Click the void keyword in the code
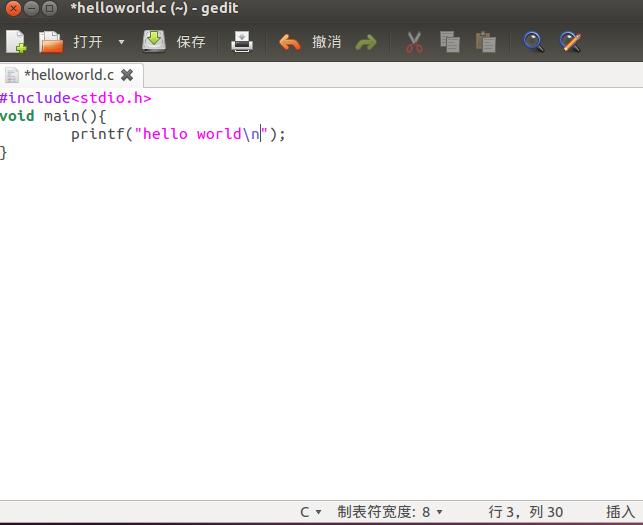Screen dimensions: 643x525 (x=17, y=116)
